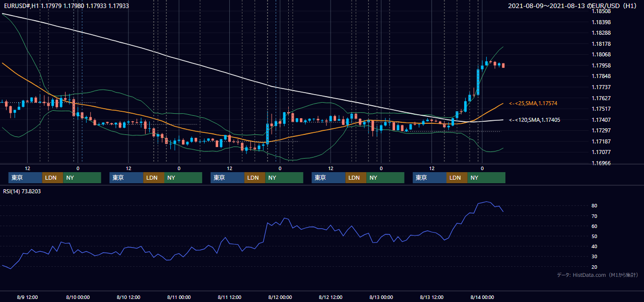Click RSI scale level 60
The height and width of the screenshot is (302, 644).
(595, 226)
